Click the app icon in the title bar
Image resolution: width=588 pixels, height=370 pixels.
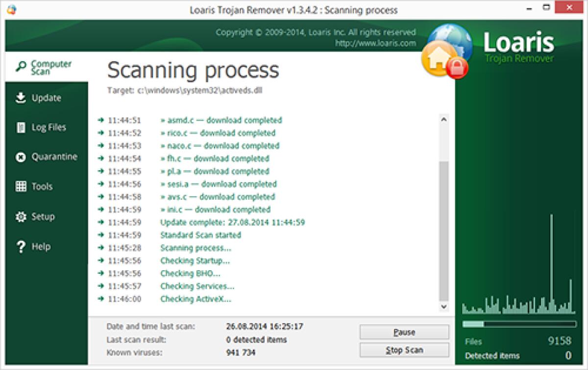click(x=13, y=8)
